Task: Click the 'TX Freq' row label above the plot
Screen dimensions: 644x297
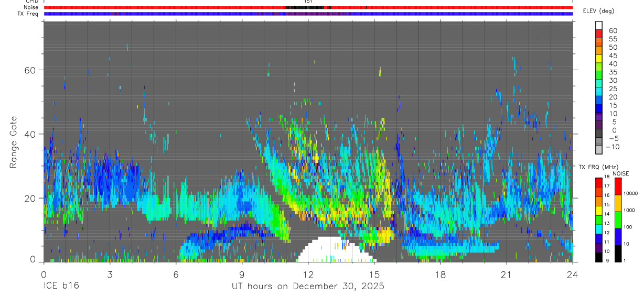Action: (x=28, y=14)
